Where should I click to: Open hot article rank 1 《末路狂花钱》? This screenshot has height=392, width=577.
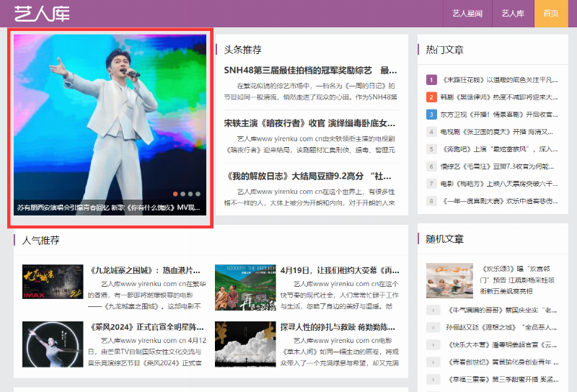(499, 80)
